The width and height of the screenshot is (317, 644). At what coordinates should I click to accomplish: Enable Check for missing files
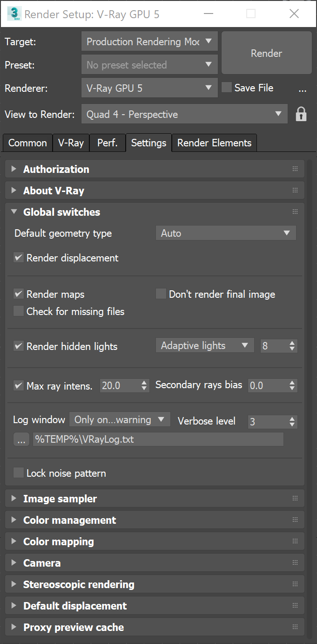point(18,311)
